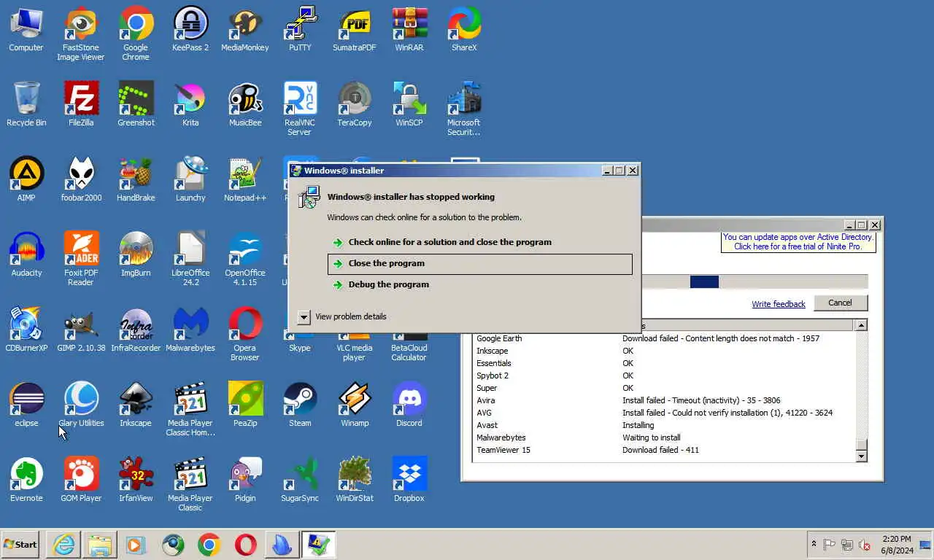Click the Ninite installation progress bar
The width and height of the screenshot is (934, 560).
point(754,281)
